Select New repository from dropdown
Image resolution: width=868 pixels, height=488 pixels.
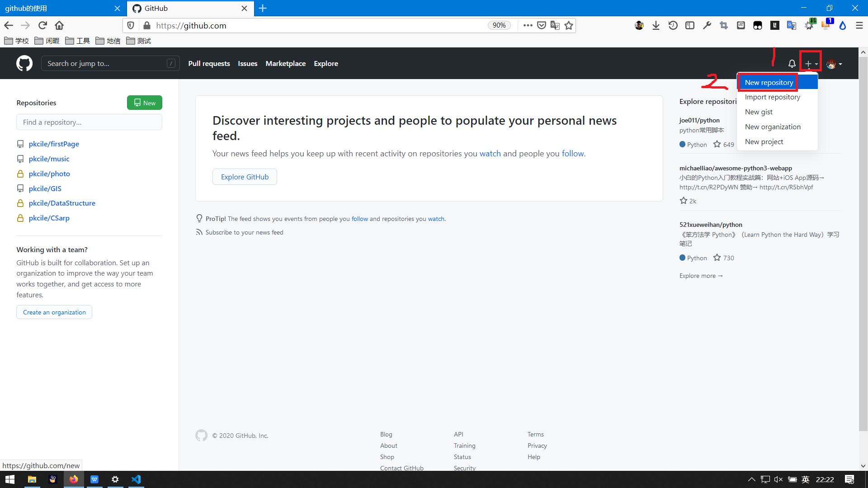point(778,82)
